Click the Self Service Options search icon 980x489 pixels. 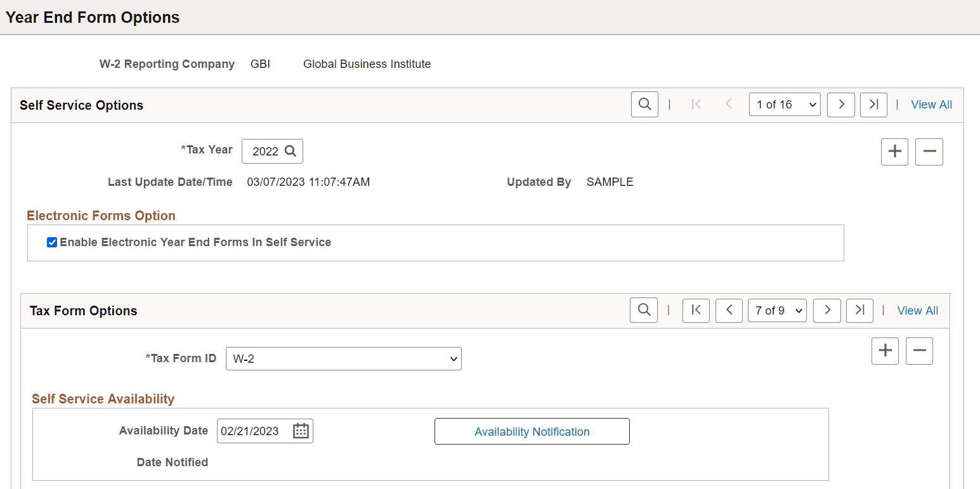pyautogui.click(x=644, y=105)
